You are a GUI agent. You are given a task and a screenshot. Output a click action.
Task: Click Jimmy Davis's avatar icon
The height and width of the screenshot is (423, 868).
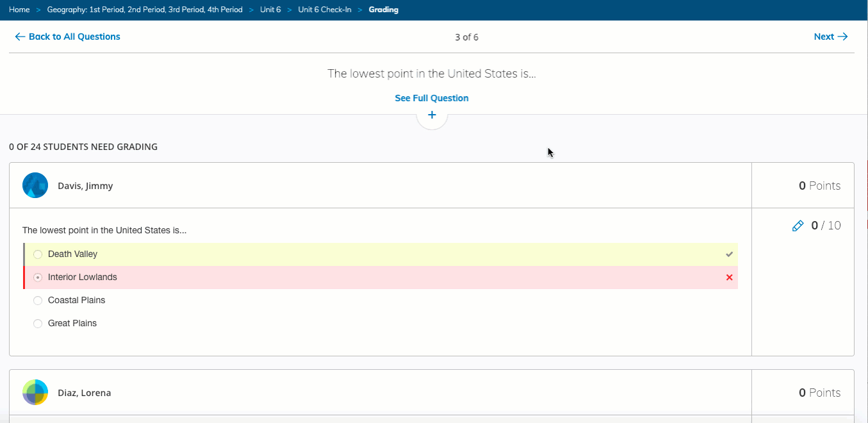pos(35,185)
